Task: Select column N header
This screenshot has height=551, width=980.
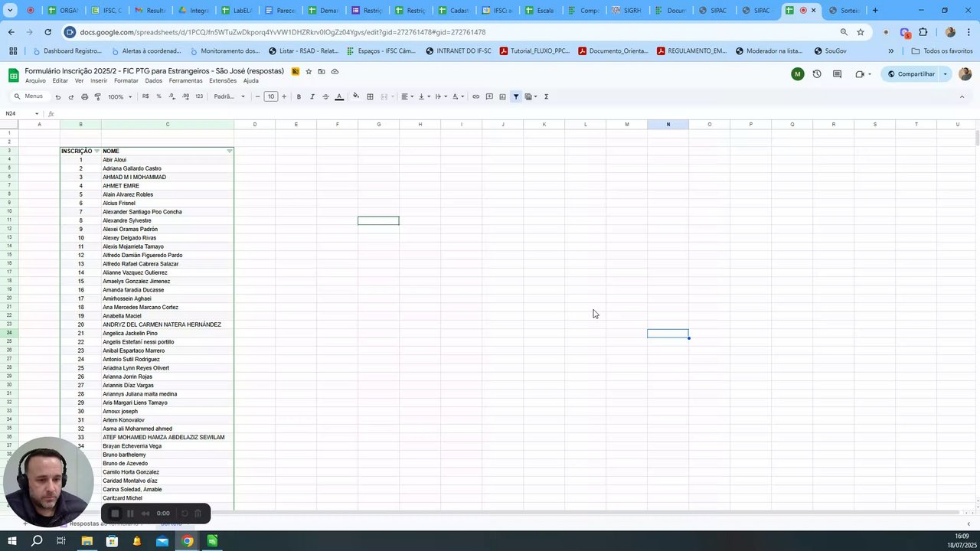Action: coord(668,124)
